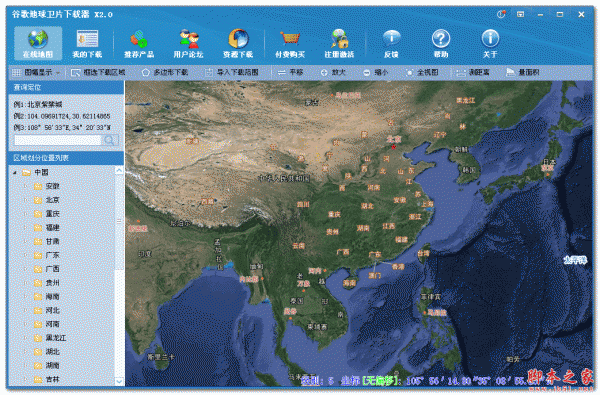Open the title bar menu icon
This screenshot has width=600, height=395.
pyautogui.click(x=520, y=15)
